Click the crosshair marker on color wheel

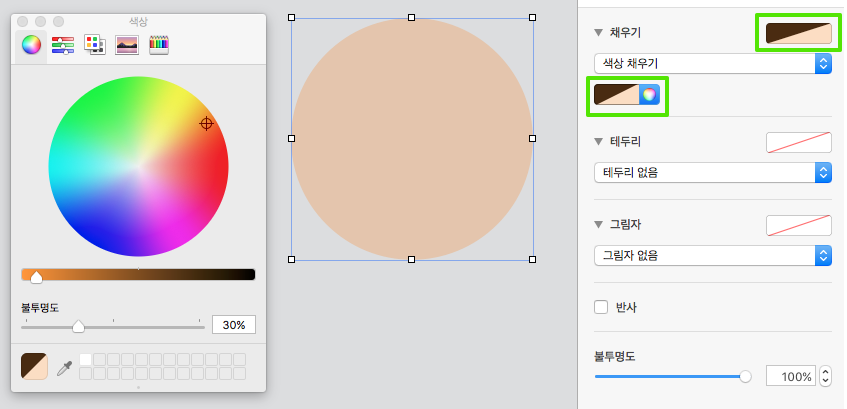pyautogui.click(x=206, y=124)
